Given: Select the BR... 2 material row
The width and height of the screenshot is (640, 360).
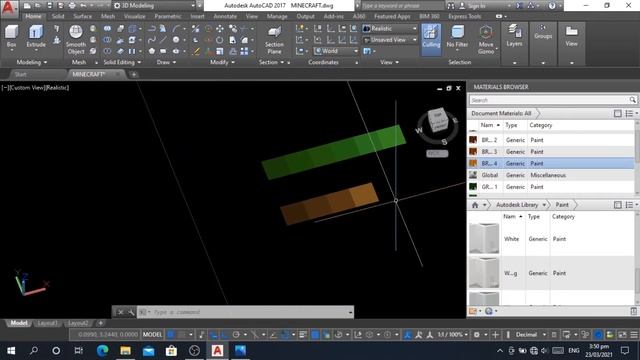Looking at the screenshot, I should tap(551, 140).
